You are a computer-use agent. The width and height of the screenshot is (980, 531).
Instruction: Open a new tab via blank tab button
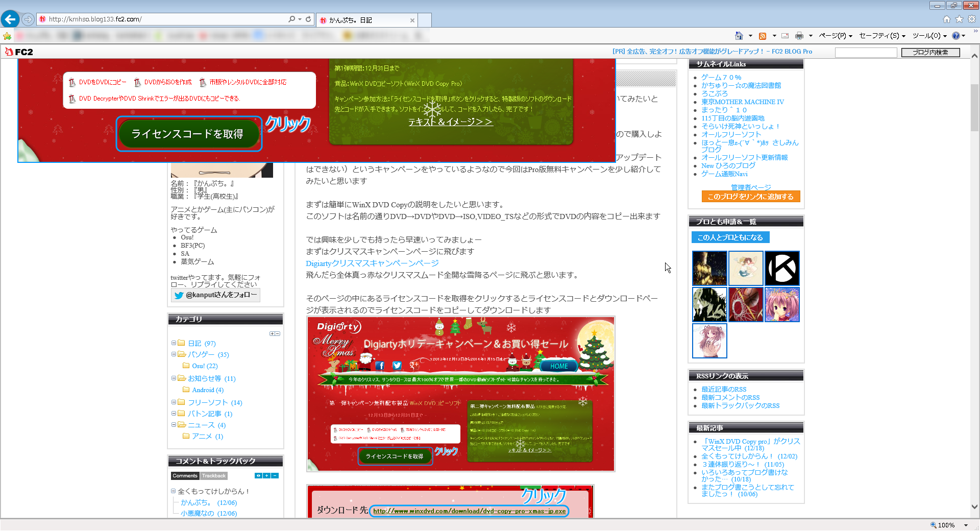click(x=425, y=20)
